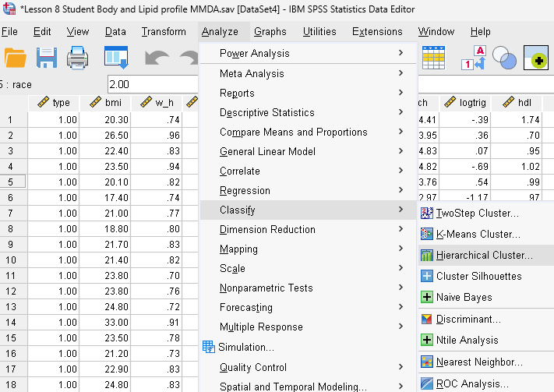Open the Nonparametric Tests submenu
Screen dimensions: 554x392
pos(266,288)
